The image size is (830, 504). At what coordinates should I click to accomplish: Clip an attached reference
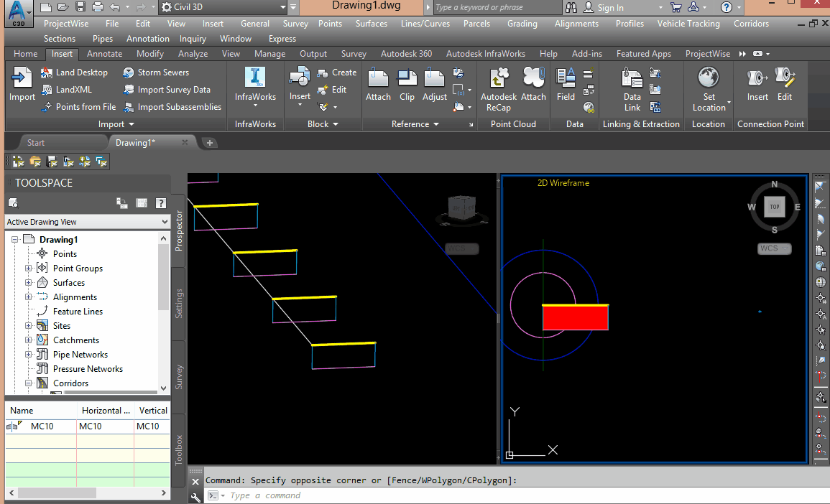tap(407, 83)
